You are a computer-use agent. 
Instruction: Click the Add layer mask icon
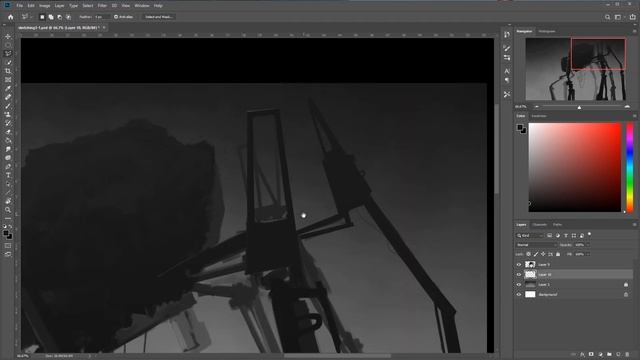click(x=591, y=354)
